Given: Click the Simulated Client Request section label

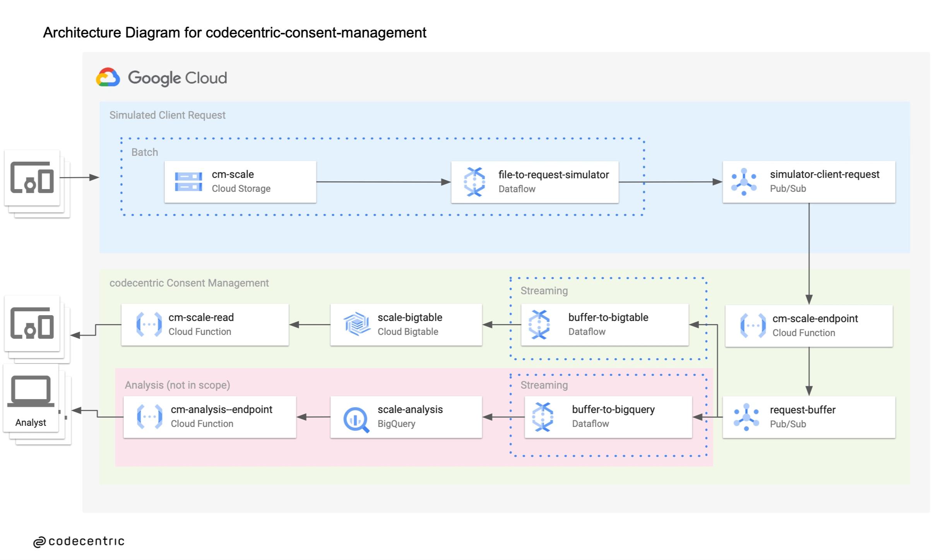Looking at the screenshot, I should coord(167,115).
